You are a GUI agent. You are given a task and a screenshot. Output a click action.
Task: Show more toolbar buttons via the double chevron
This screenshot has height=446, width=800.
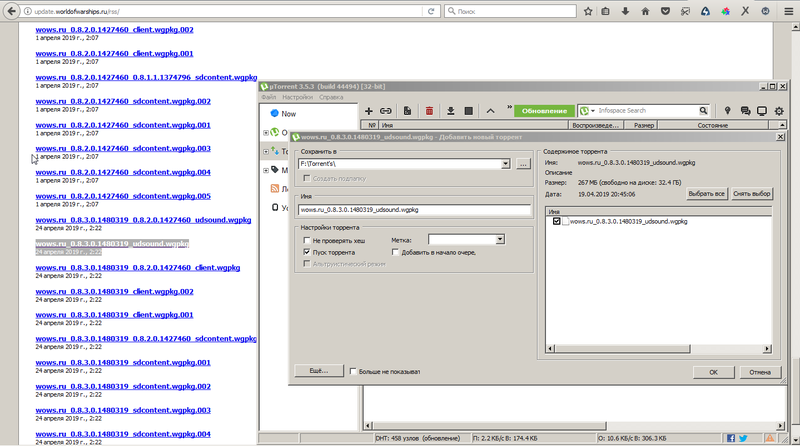pos(509,107)
